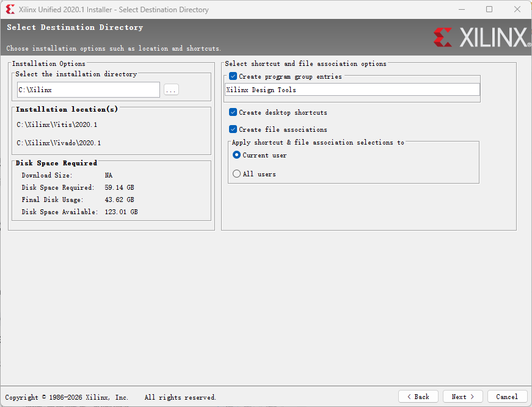This screenshot has width=532, height=407.
Task: Maximize the installer window
Action: click(489, 9)
